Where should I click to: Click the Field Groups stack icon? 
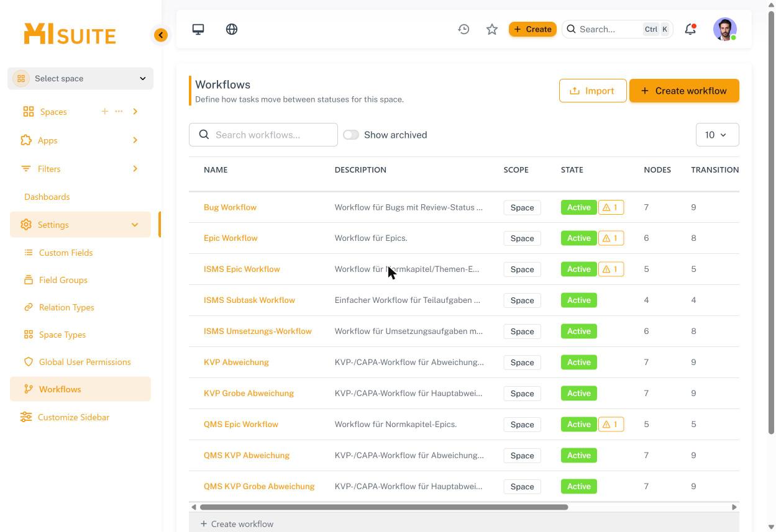pos(29,280)
